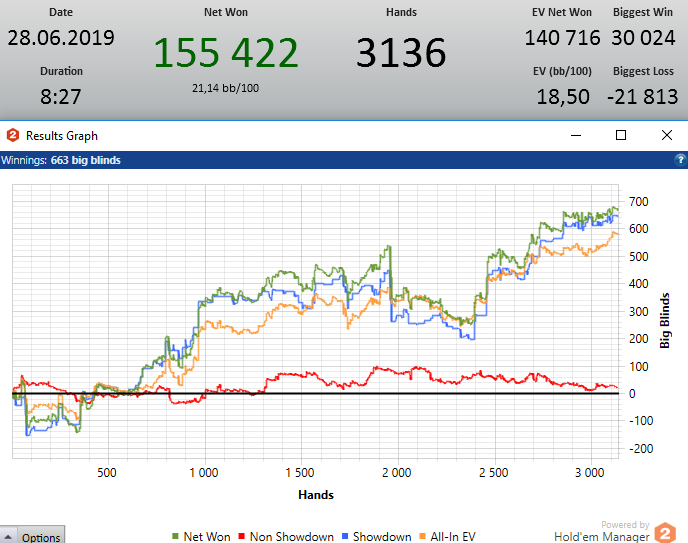Click the red Non Showdown legend swatch
This screenshot has height=543, width=688.
[x=241, y=536]
